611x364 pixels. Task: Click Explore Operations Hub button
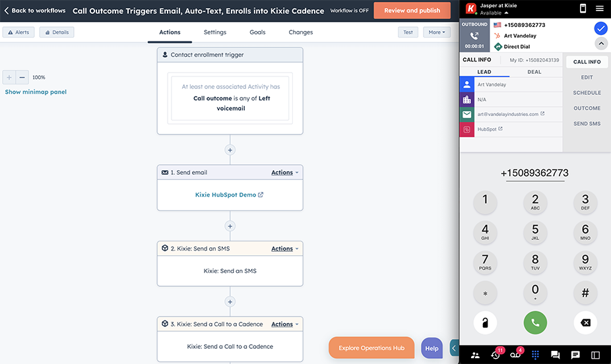coord(371,348)
